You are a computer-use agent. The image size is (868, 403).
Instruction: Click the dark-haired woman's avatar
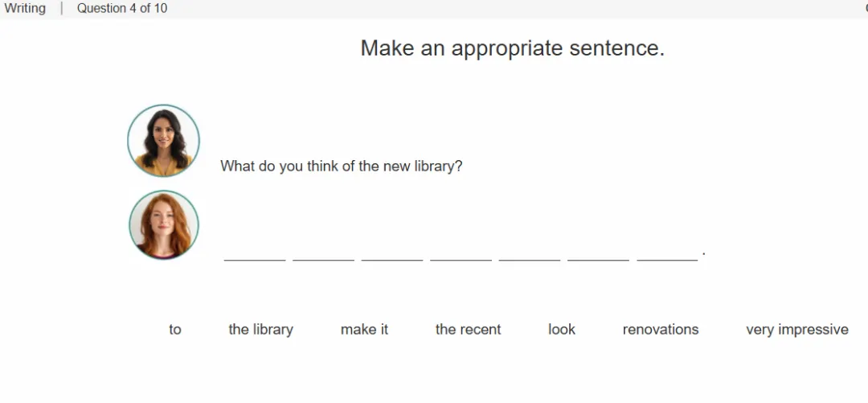[x=163, y=140]
